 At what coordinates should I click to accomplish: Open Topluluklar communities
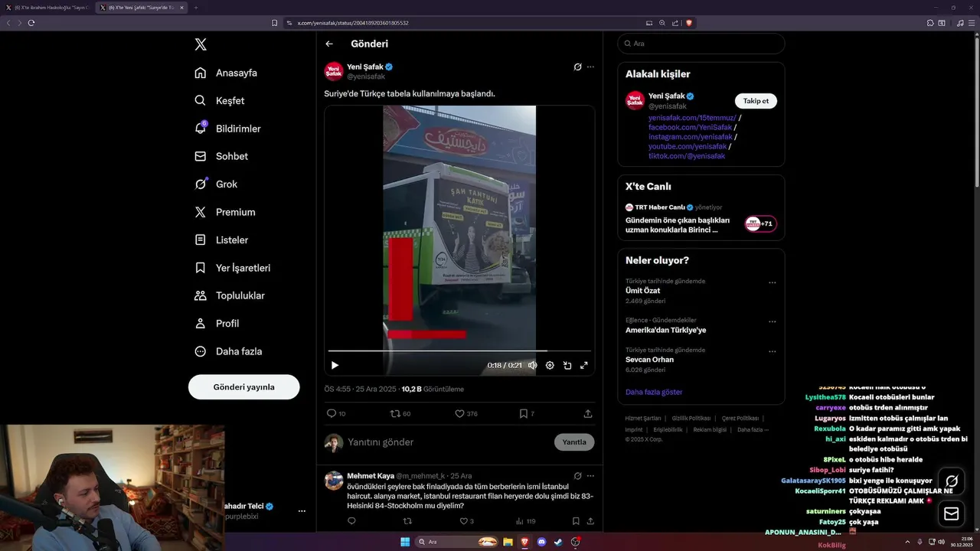click(230, 295)
